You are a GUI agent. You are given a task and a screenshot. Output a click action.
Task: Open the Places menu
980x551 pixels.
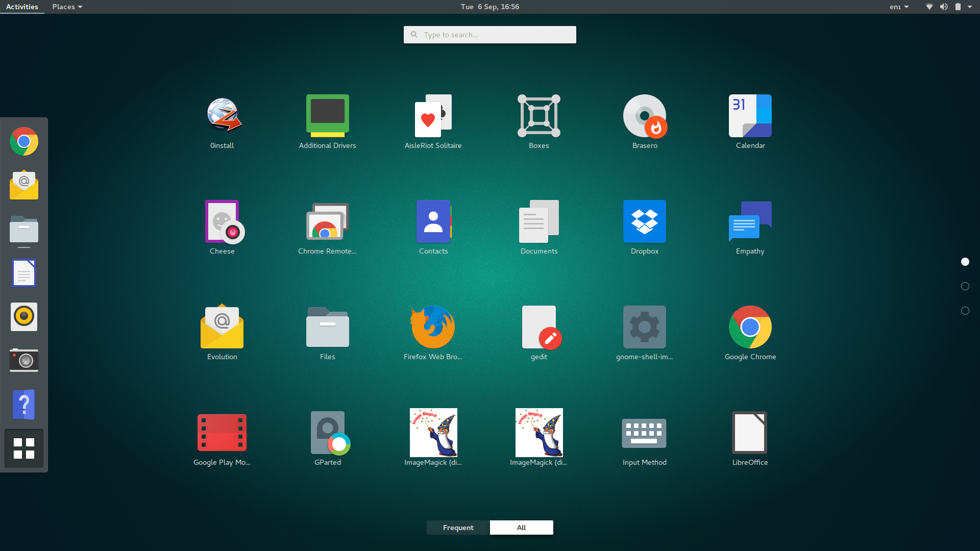pyautogui.click(x=67, y=7)
